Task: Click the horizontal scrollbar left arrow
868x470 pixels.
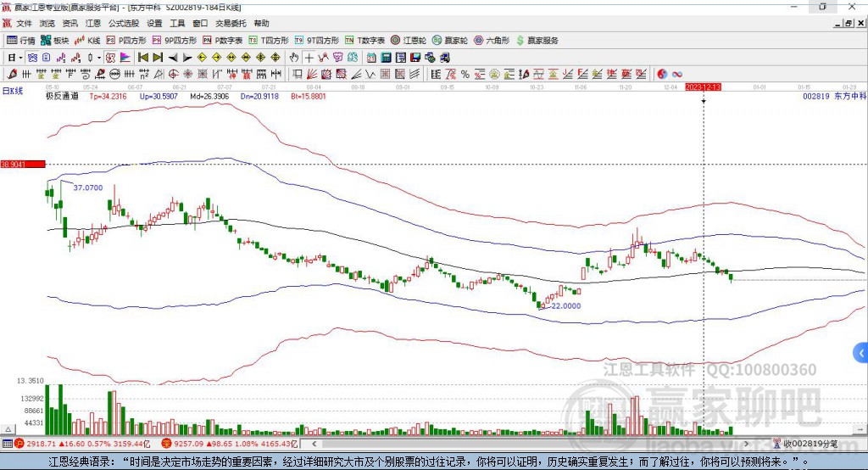Action: tap(314, 444)
